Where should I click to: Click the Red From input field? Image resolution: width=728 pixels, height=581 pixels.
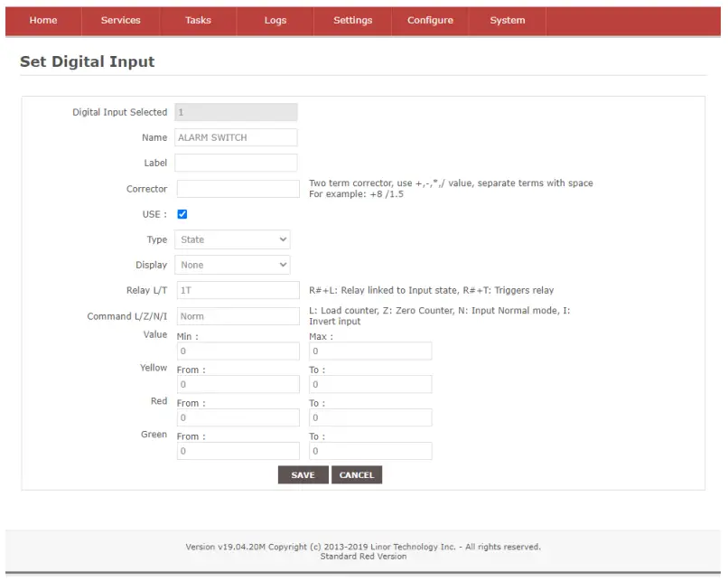[238, 417]
